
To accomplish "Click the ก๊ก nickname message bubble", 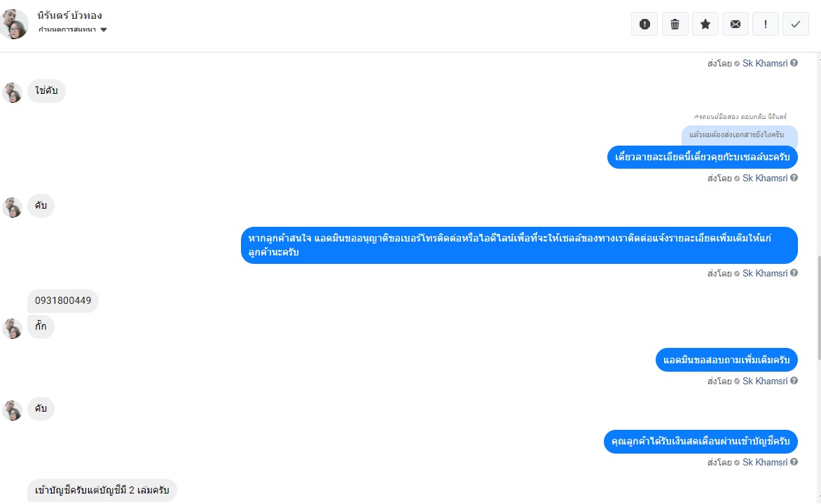I will (x=41, y=327).
